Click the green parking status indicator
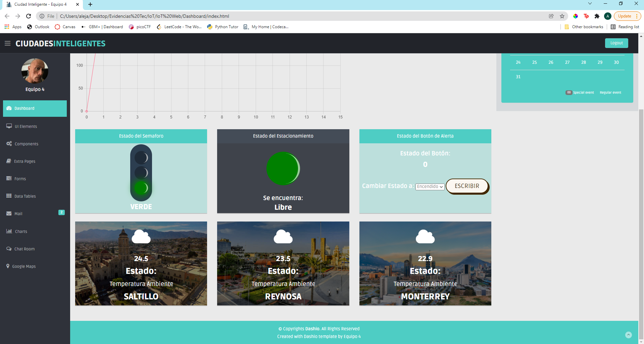The image size is (644, 344). 283,168
